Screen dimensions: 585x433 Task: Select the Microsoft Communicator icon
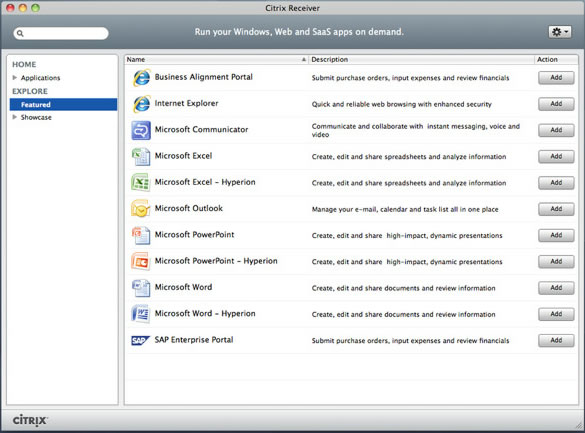(x=141, y=130)
